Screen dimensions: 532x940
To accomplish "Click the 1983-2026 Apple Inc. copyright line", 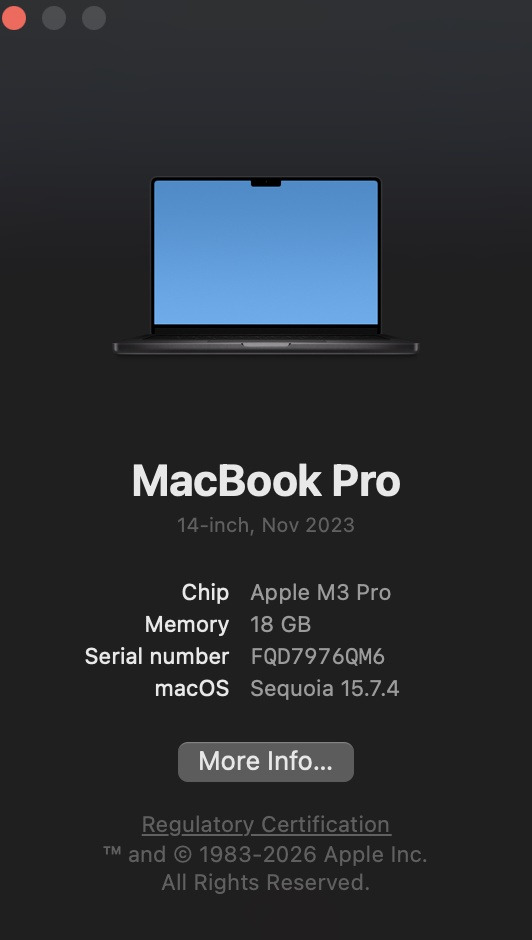I will tap(265, 854).
